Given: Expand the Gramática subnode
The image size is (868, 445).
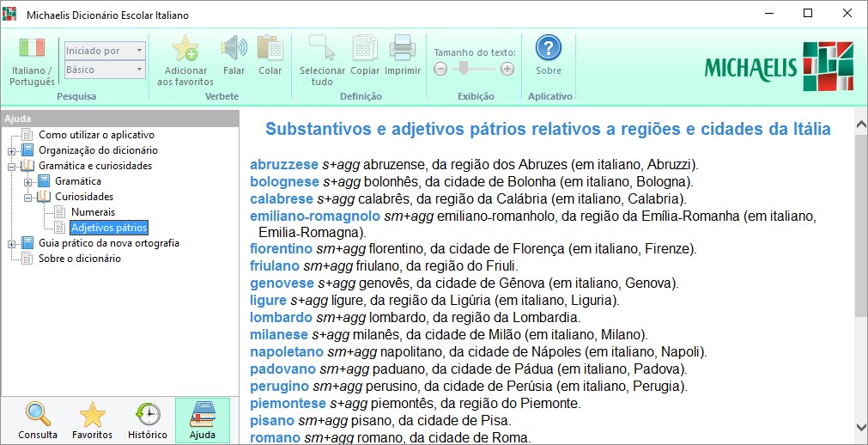Looking at the screenshot, I should (27, 182).
